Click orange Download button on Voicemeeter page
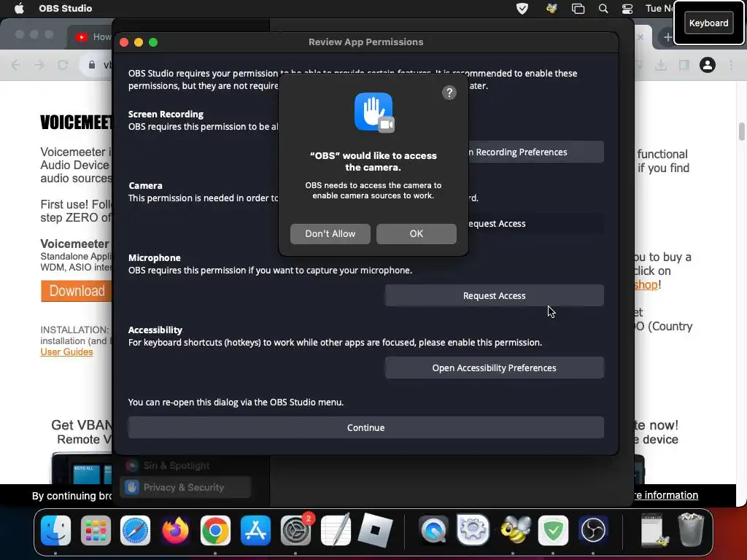 (76, 290)
